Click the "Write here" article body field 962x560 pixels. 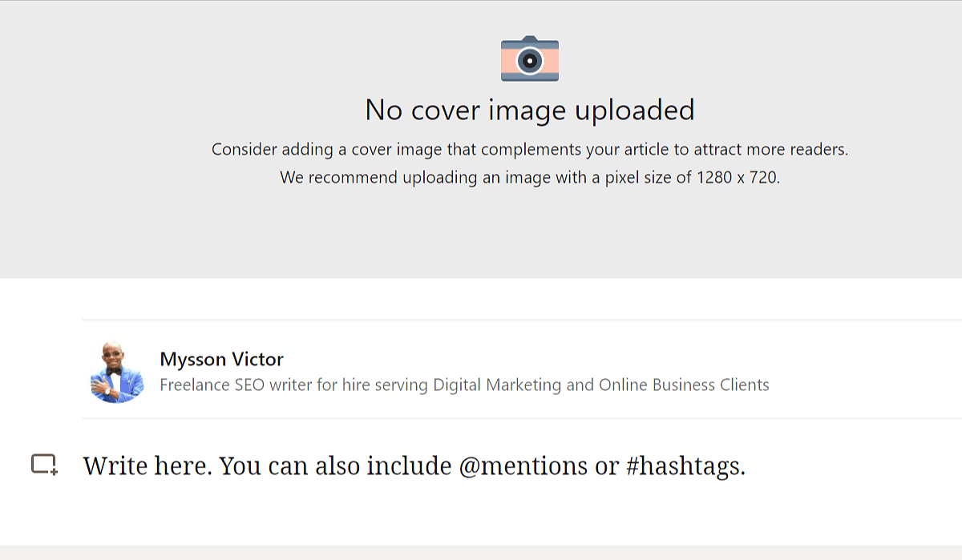[414, 465]
